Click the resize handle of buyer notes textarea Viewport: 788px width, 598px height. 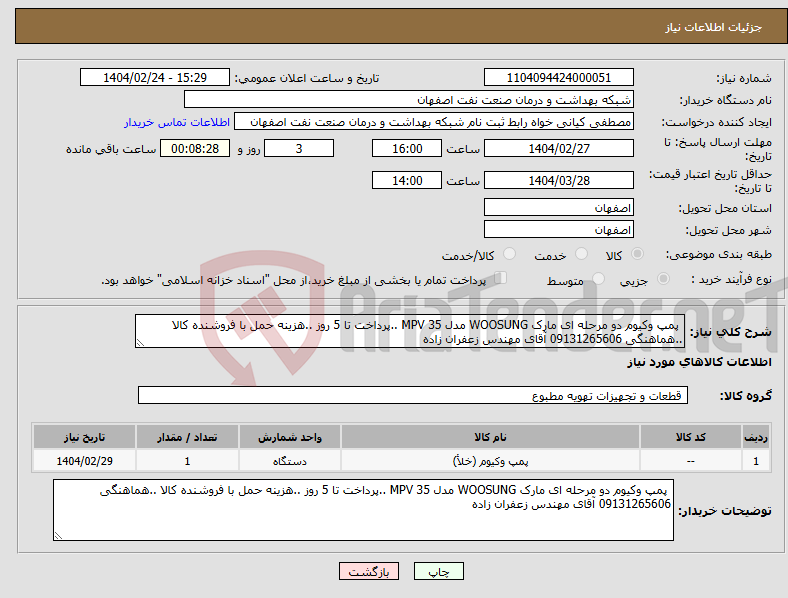click(x=58, y=536)
